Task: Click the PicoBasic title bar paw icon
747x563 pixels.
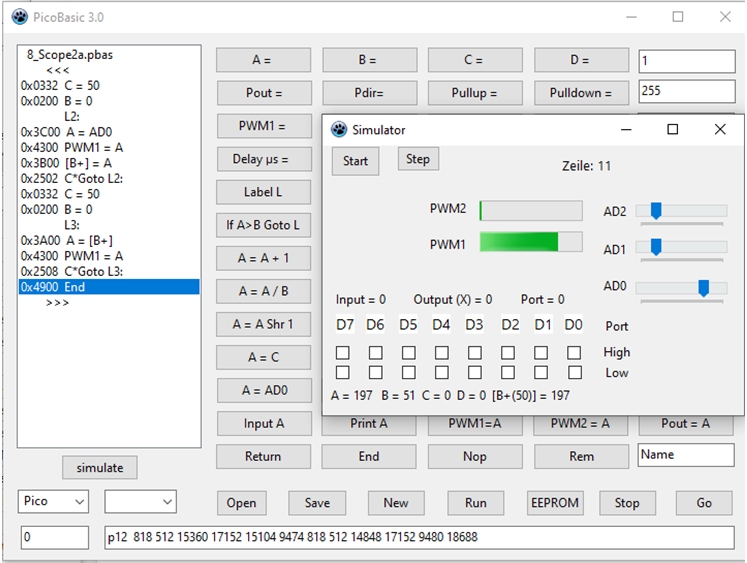Action: 19,17
